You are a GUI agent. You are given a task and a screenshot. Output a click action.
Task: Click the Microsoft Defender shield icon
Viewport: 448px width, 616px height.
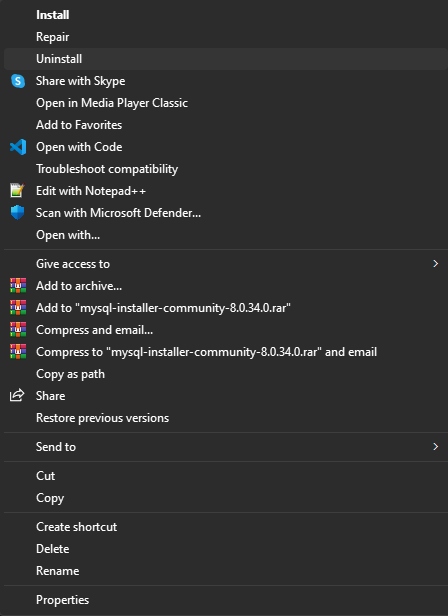pos(18,213)
